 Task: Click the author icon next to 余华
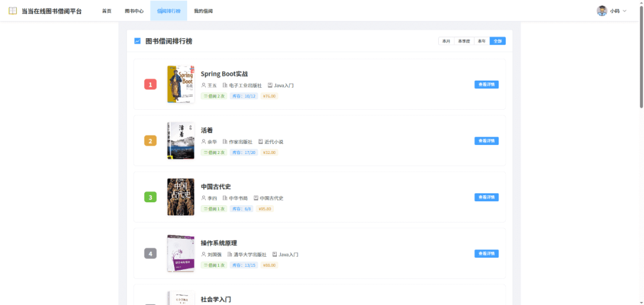[x=203, y=142]
